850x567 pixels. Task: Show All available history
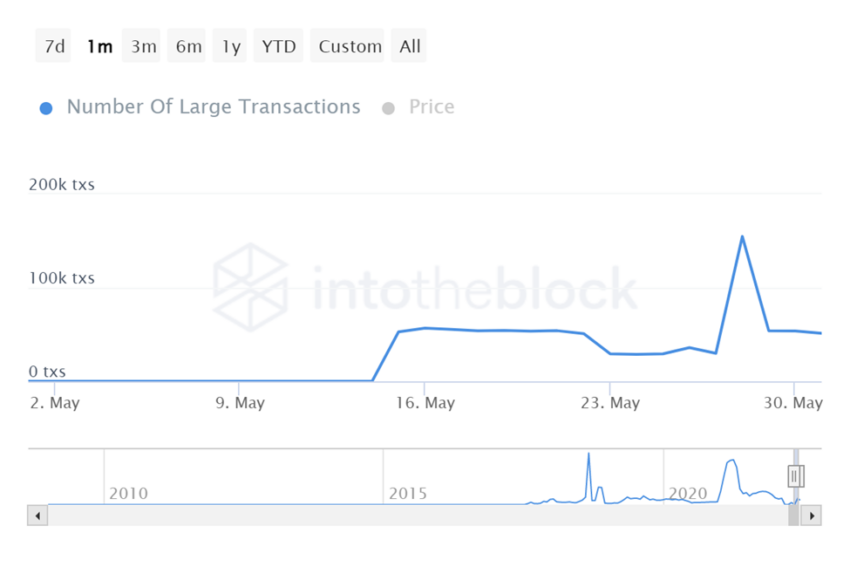tap(410, 46)
